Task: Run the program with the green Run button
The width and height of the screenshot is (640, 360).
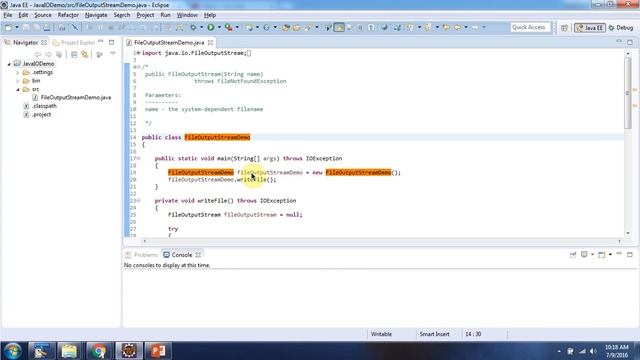Action: coord(211,27)
